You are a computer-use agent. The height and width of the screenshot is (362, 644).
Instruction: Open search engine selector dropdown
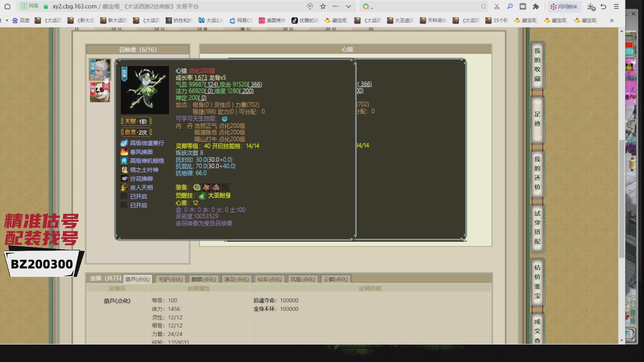coord(368,7)
